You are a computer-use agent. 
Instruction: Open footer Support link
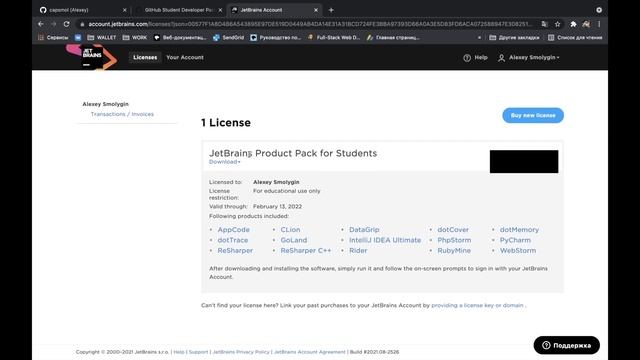click(198, 352)
